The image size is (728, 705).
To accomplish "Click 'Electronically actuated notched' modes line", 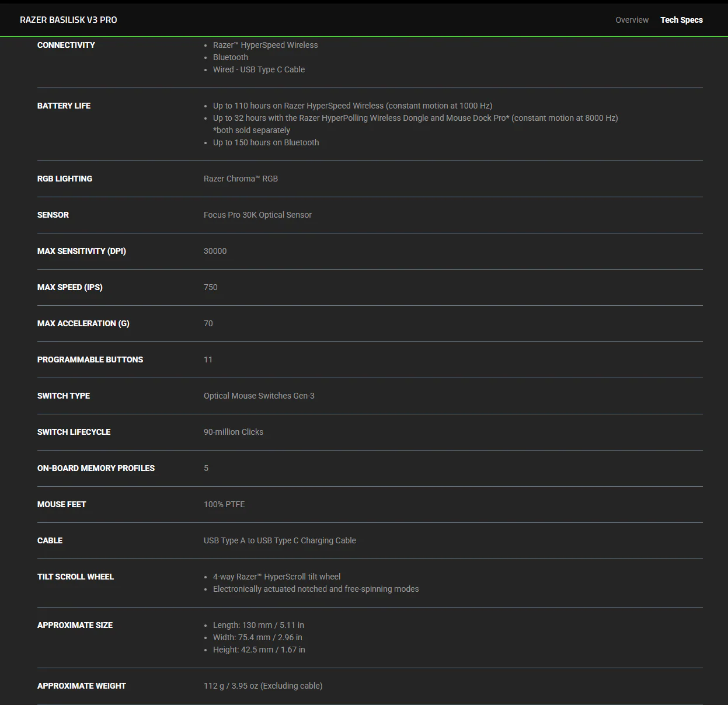I will 316,589.
